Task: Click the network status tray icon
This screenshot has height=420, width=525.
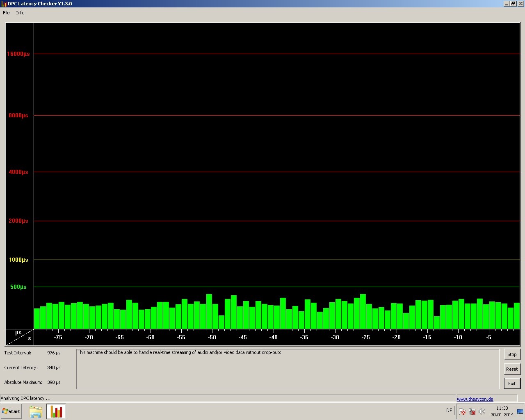Action: pos(472,411)
